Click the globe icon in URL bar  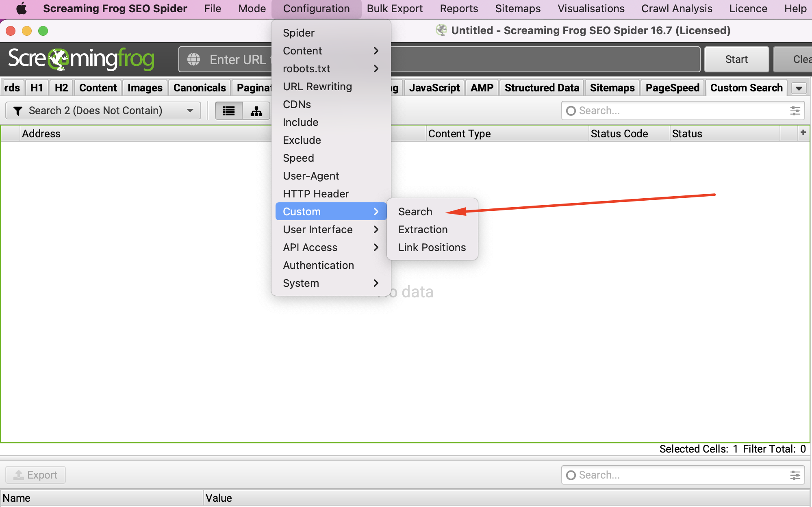click(x=194, y=59)
